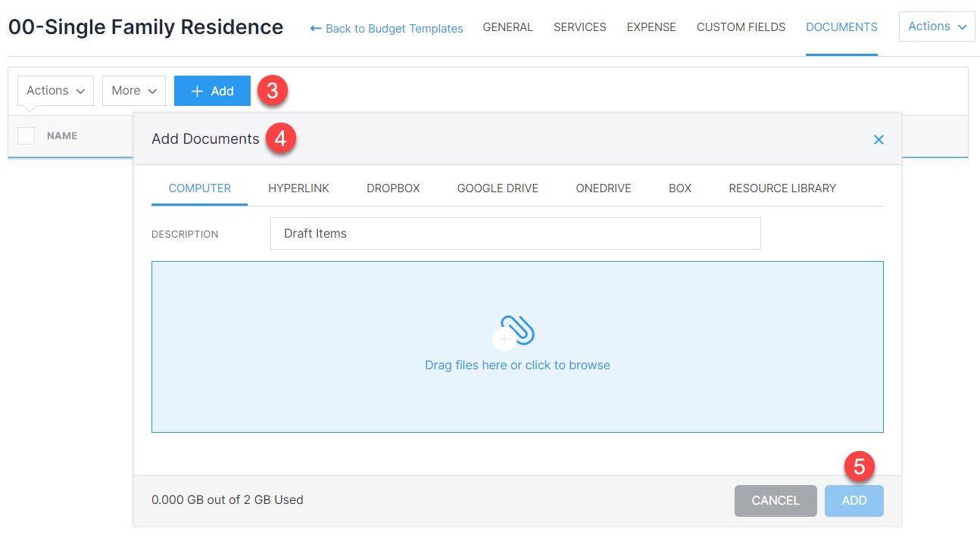Click the storage usage text
980x535 pixels.
coord(227,500)
